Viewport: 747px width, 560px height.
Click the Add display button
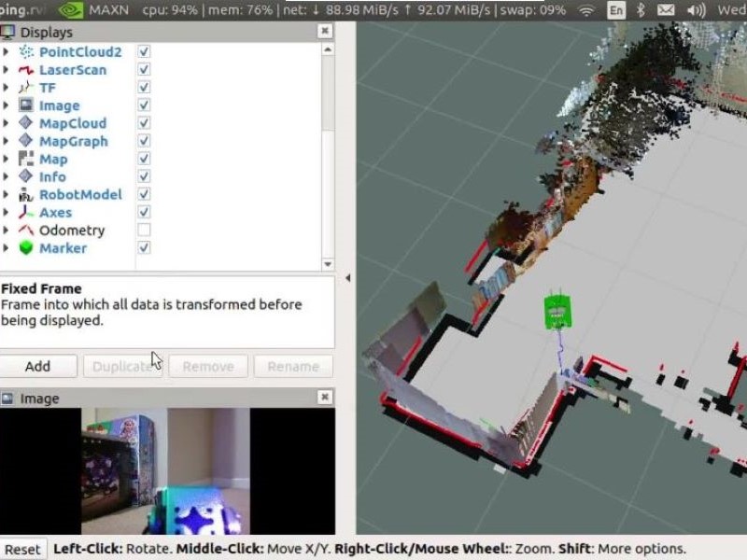(x=37, y=367)
